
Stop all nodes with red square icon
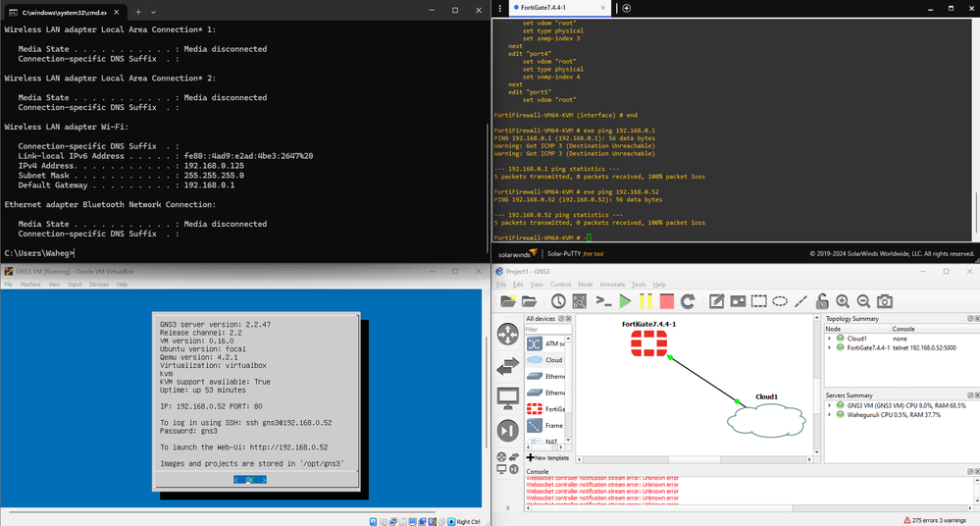667,301
